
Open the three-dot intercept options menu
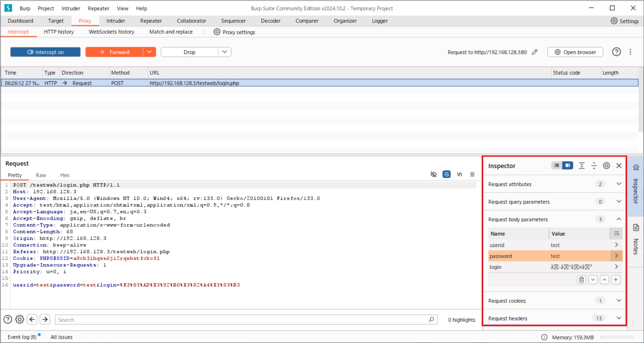coord(630,52)
